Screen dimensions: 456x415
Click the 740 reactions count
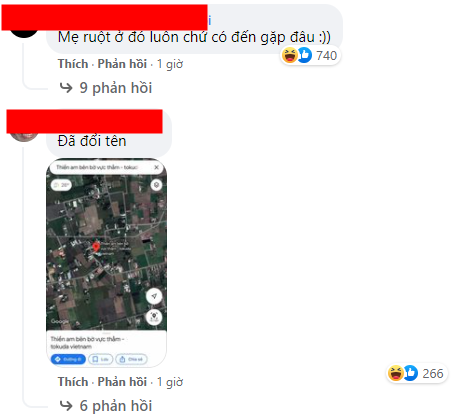coord(326,55)
